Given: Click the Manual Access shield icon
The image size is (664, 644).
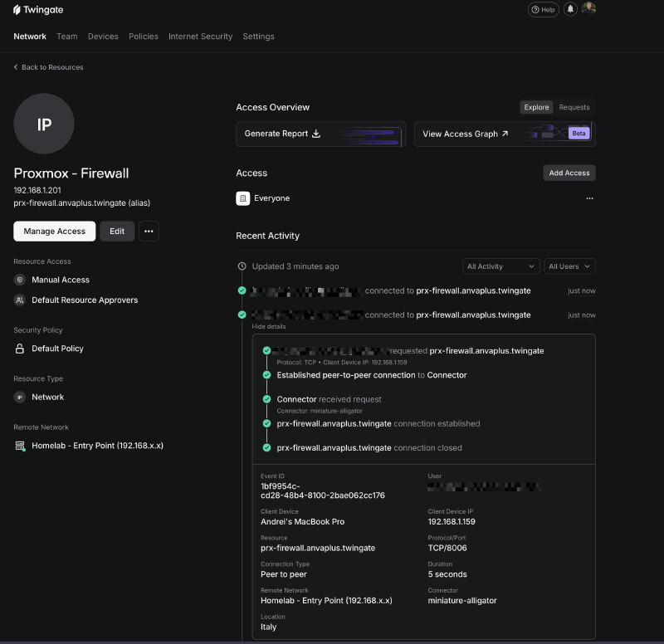Looking at the screenshot, I should click(x=19, y=280).
